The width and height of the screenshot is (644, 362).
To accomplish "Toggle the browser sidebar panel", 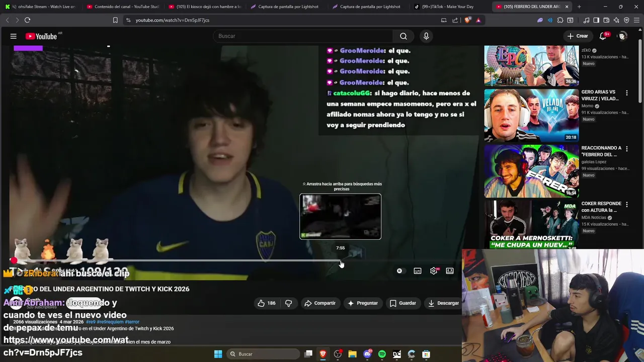I will tap(596, 20).
